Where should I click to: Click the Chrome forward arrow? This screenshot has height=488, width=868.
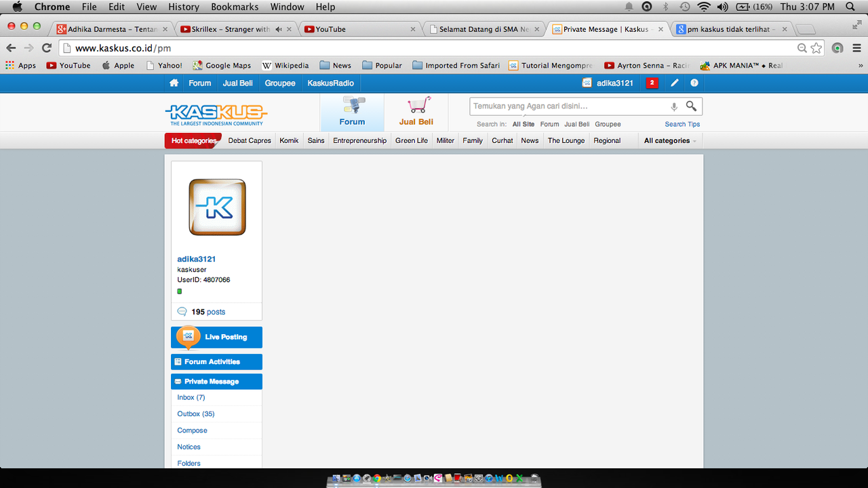(28, 47)
